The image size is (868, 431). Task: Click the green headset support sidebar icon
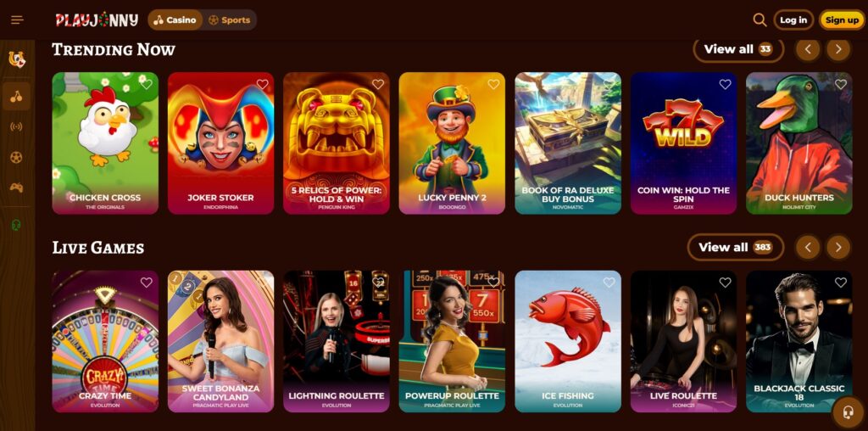[17, 225]
